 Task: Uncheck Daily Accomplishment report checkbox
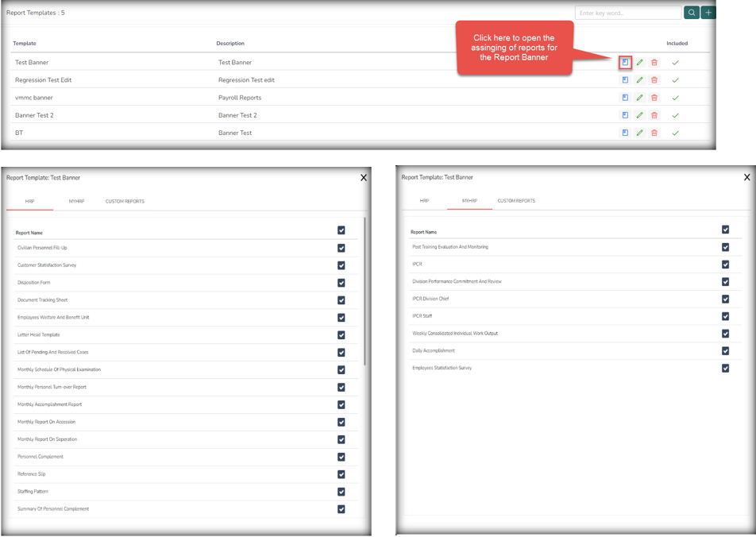[x=725, y=351]
